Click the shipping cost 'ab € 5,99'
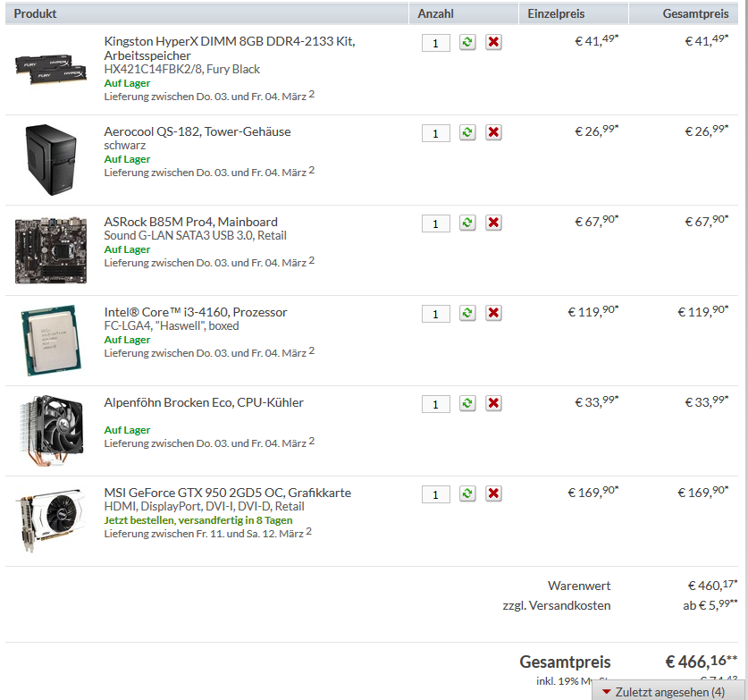 tap(710, 604)
